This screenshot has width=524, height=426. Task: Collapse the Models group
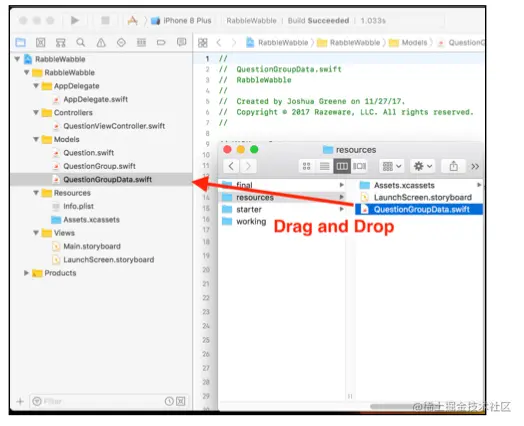coord(36,139)
